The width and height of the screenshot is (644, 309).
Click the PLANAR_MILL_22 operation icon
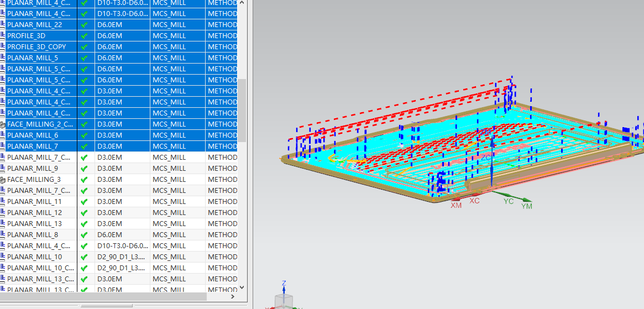3,25
